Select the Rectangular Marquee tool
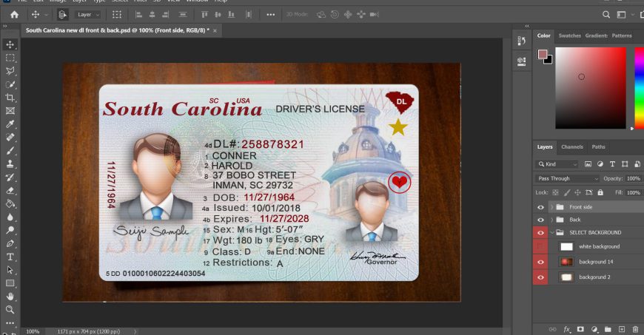The width and height of the screenshot is (644, 335). (10, 58)
